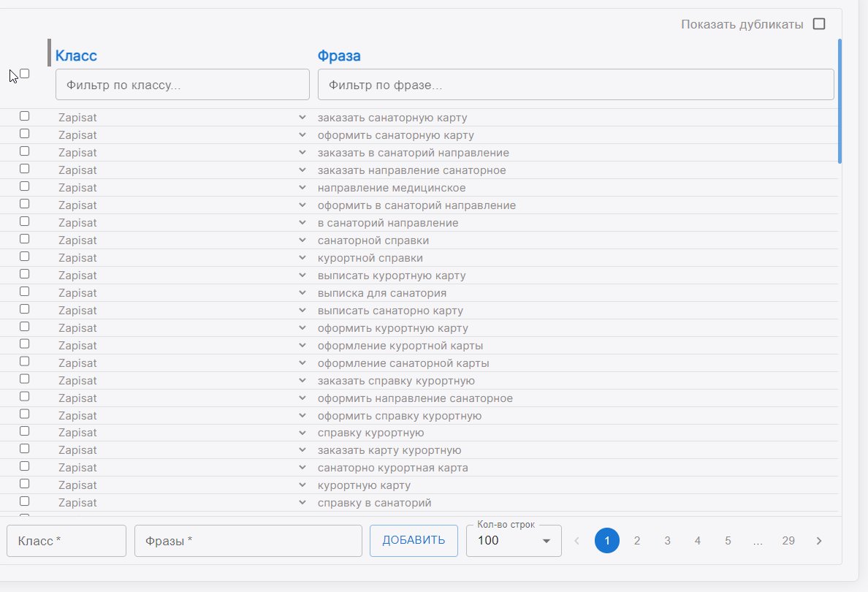Go to next page using right chevron
This screenshot has height=592, width=868.
click(x=818, y=541)
